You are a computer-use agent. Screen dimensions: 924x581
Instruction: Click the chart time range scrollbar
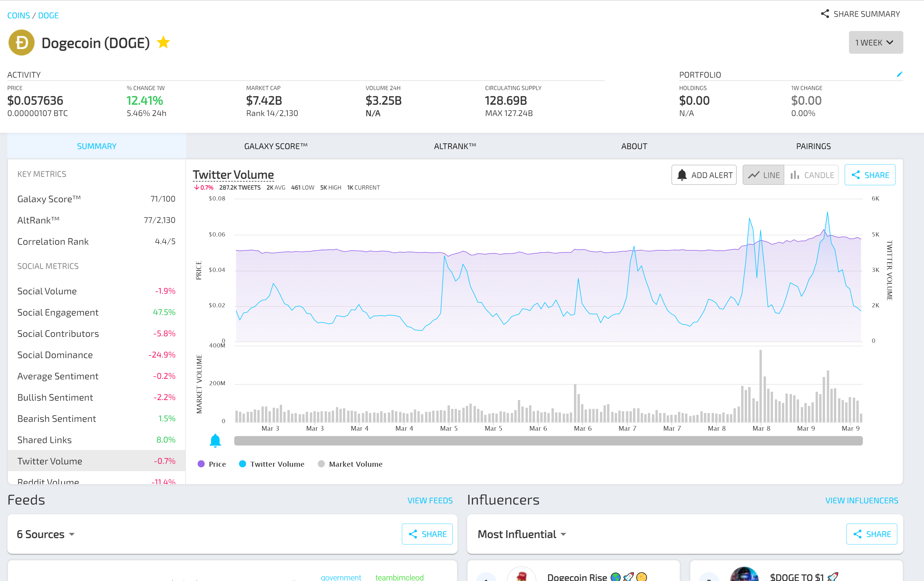tap(548, 441)
